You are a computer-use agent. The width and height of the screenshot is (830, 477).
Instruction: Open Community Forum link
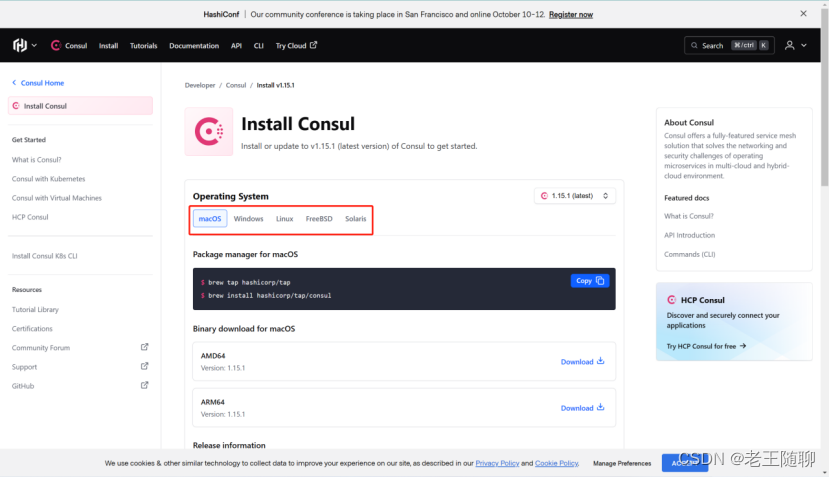pyautogui.click(x=41, y=348)
